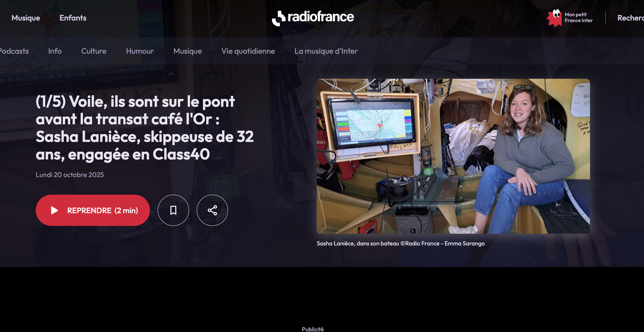Go to the Podcasts tab

[14, 51]
